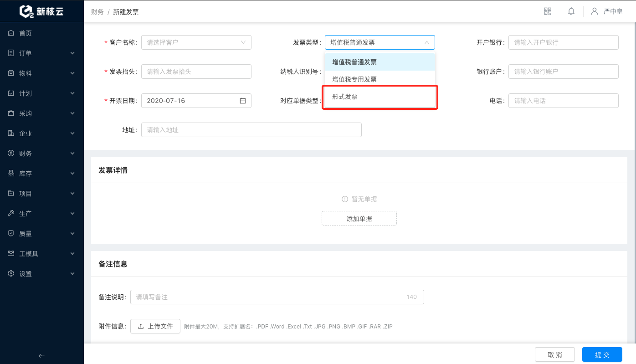636x364 pixels.
Task: Click 取消 button
Action: pos(554,355)
